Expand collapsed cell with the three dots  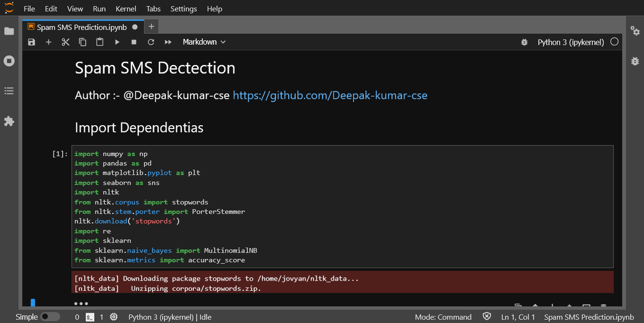(x=80, y=303)
